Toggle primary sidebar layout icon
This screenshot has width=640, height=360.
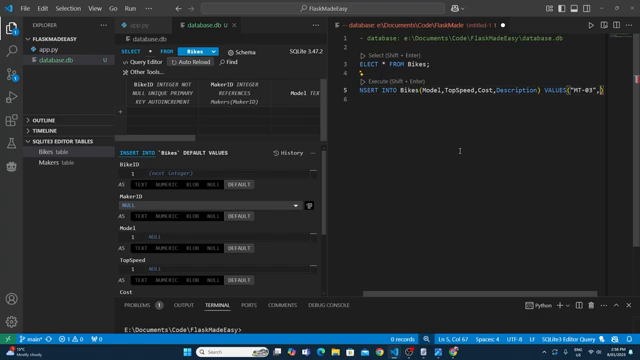pos(562,9)
